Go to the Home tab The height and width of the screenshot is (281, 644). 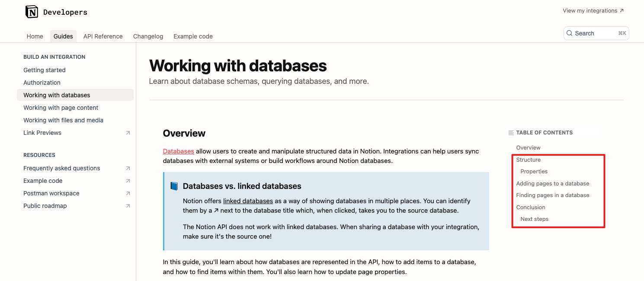point(35,36)
